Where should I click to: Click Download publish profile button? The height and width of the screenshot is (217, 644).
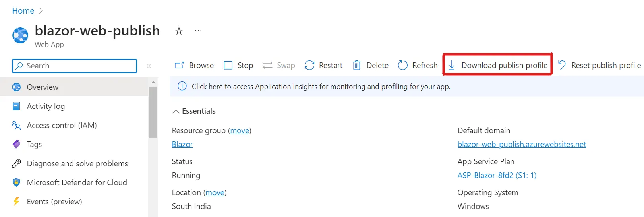point(498,65)
